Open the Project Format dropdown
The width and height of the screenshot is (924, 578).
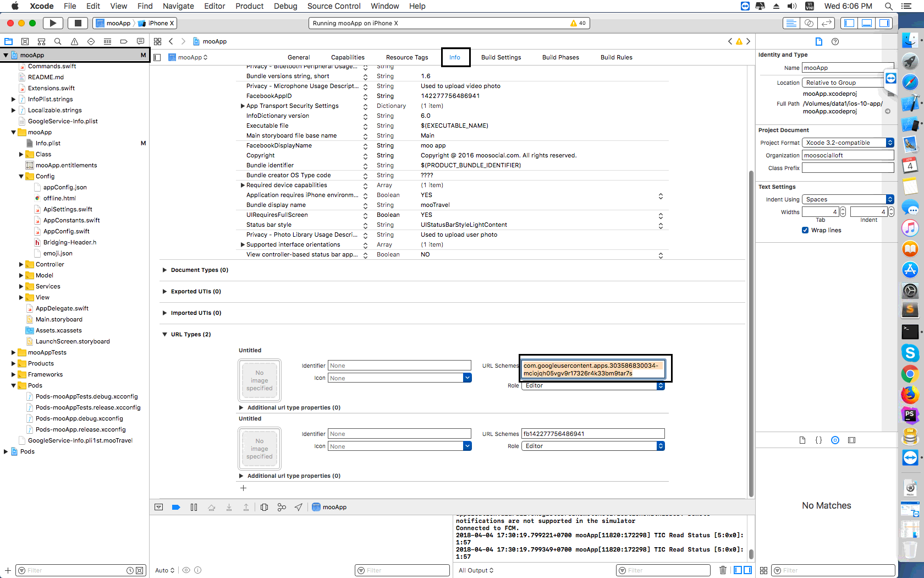(848, 143)
